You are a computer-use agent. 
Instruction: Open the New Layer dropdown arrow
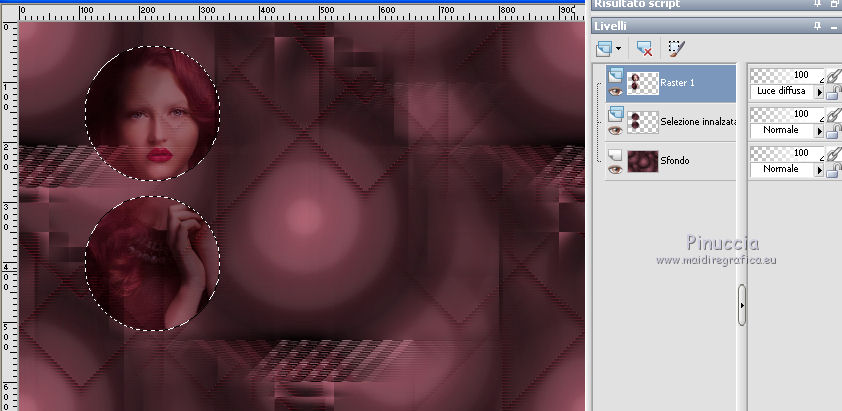pos(618,49)
